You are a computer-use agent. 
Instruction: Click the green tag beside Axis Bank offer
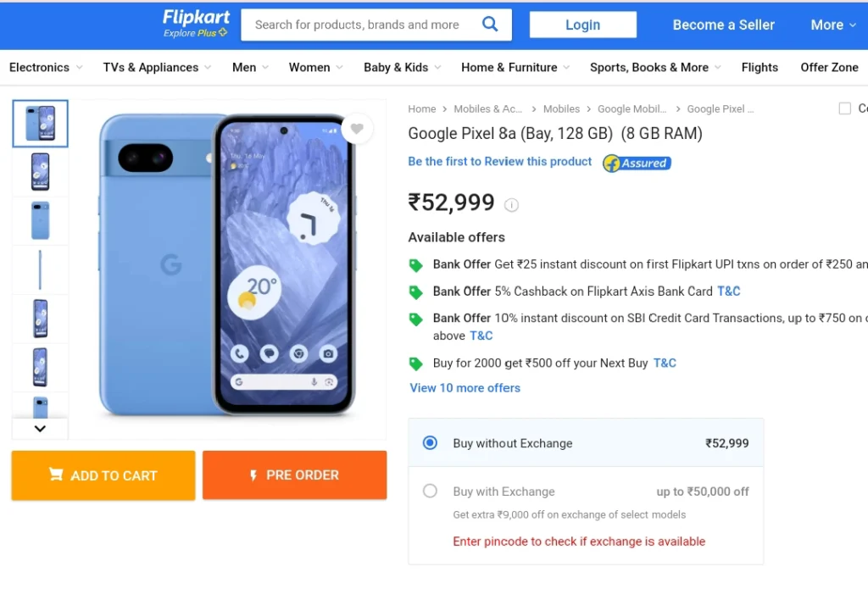(x=415, y=291)
